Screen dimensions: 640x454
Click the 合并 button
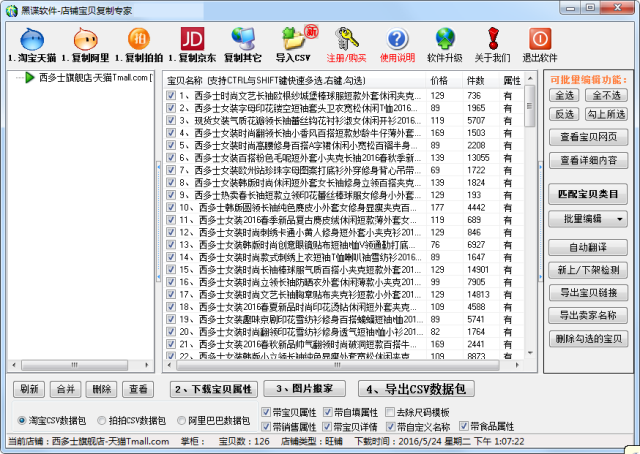pyautogui.click(x=66, y=389)
